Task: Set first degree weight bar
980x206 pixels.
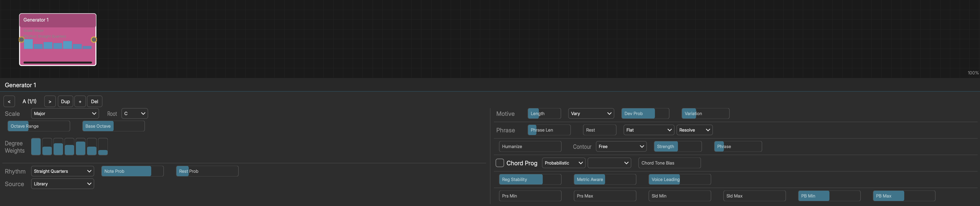Action: click(x=36, y=146)
